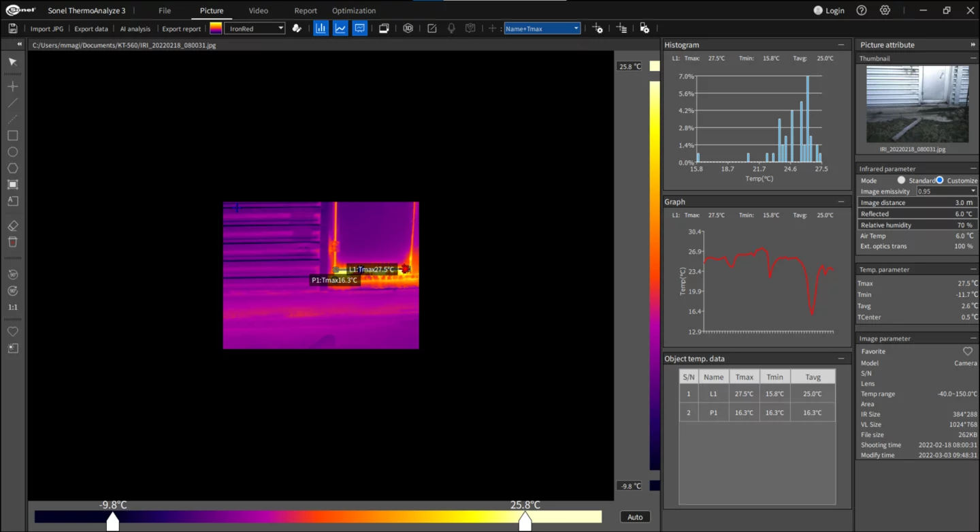The image size is (980, 532).
Task: Click the -9.8°C lower range slider handle
Action: pos(113,522)
